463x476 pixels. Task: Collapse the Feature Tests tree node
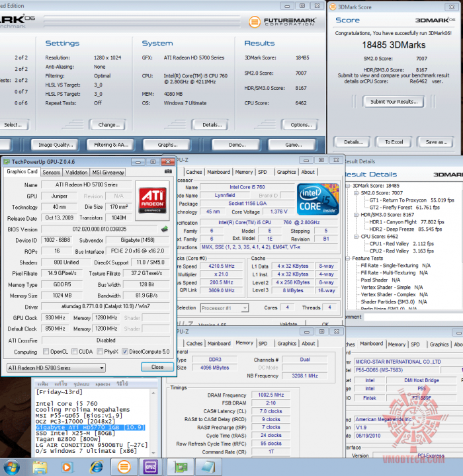click(348, 258)
